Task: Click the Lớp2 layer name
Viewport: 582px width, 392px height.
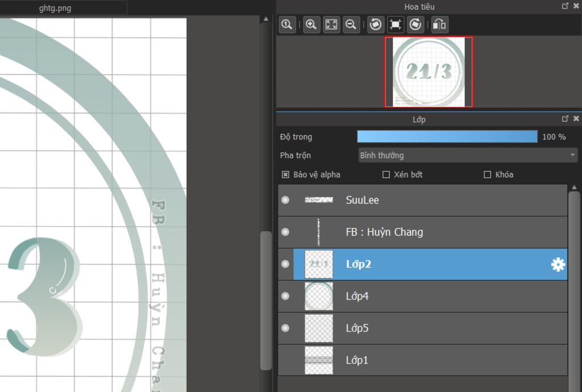Action: tap(358, 264)
